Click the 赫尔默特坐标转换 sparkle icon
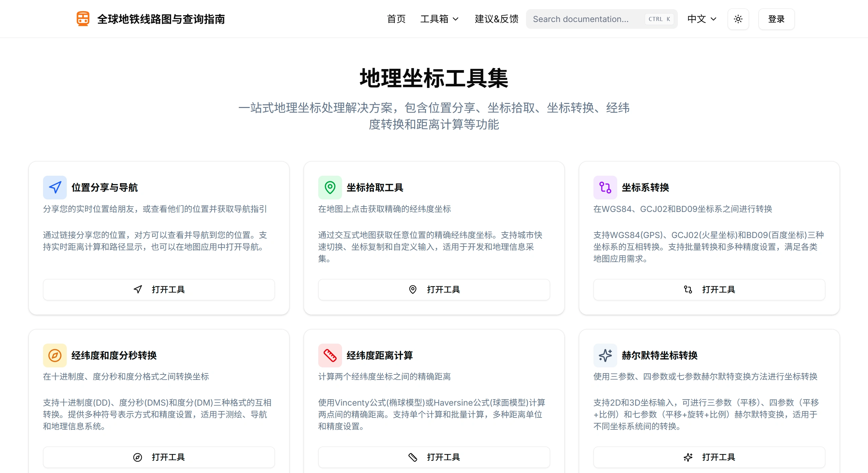The height and width of the screenshot is (473, 868). pos(605,355)
